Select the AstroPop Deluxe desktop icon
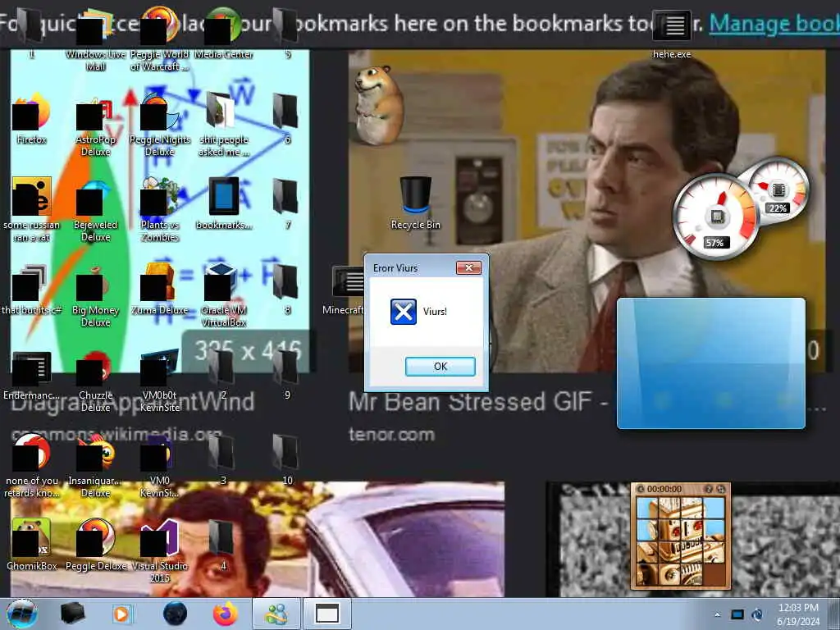 (x=95, y=125)
